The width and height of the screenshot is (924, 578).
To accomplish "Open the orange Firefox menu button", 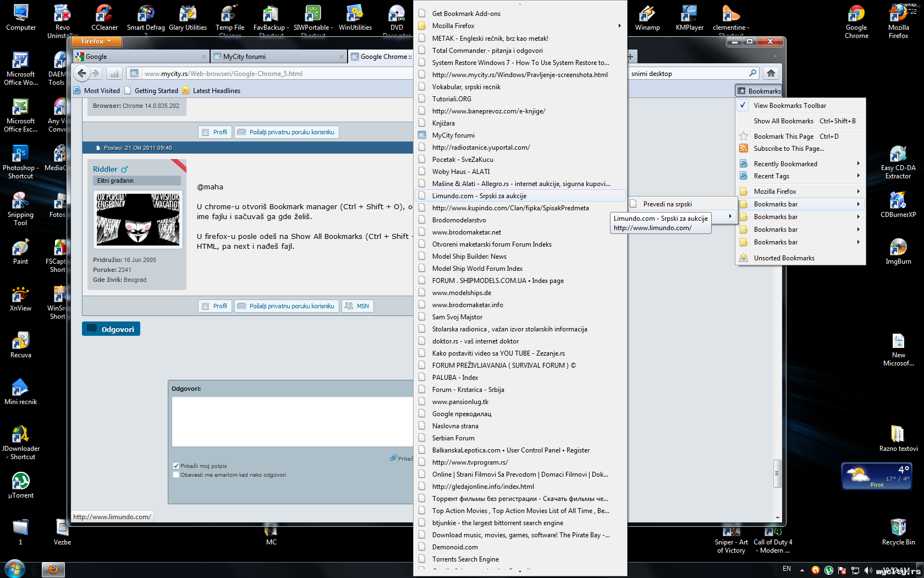I will pyautogui.click(x=96, y=41).
